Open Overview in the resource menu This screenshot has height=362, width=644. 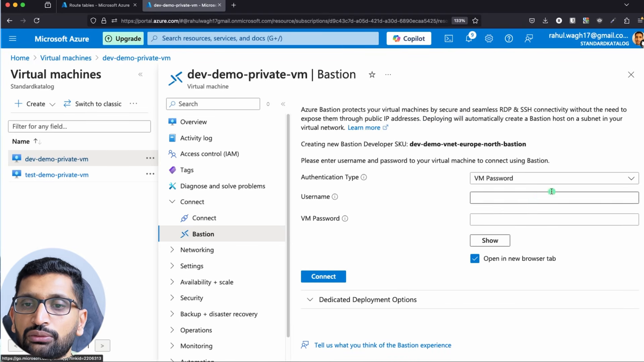click(193, 122)
